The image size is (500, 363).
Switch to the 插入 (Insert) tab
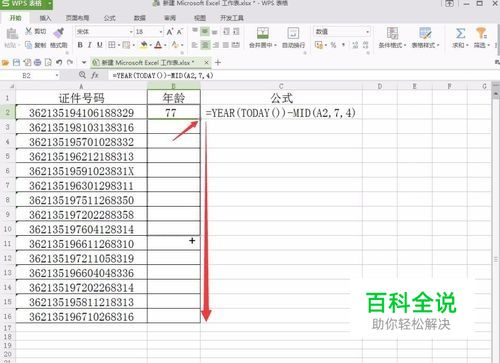point(45,18)
